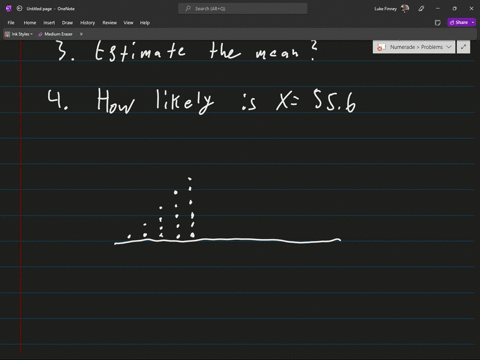Open the Help tab
This screenshot has width=480, height=360.
[x=145, y=23]
